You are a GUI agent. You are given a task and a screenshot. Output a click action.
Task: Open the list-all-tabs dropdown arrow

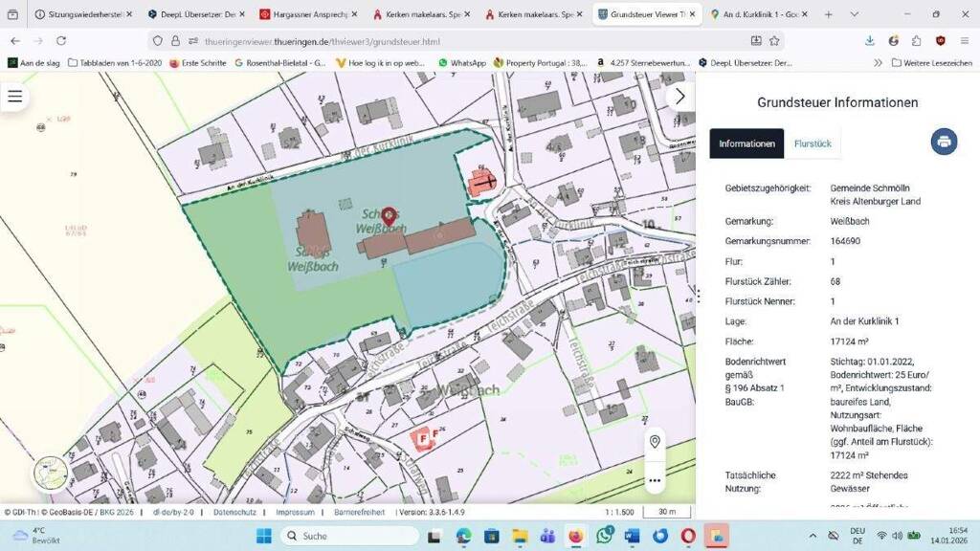point(854,14)
